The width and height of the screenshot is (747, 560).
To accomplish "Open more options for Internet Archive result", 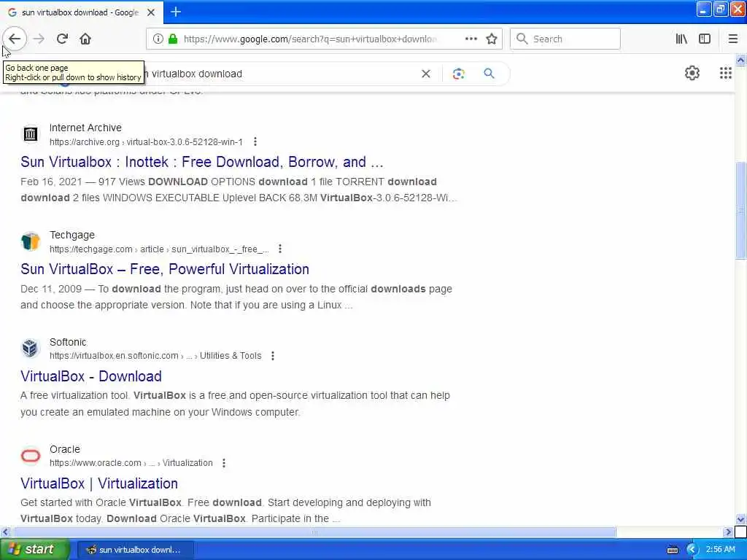I will (255, 141).
